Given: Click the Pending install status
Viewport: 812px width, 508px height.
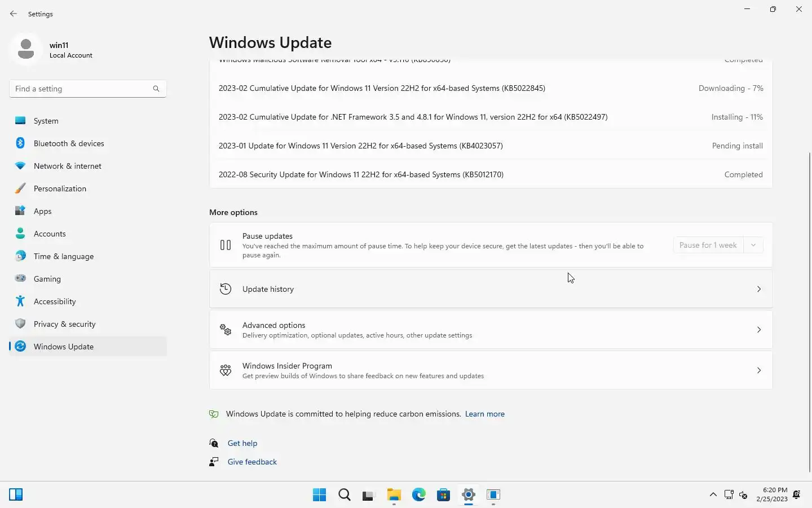Looking at the screenshot, I should (x=738, y=146).
